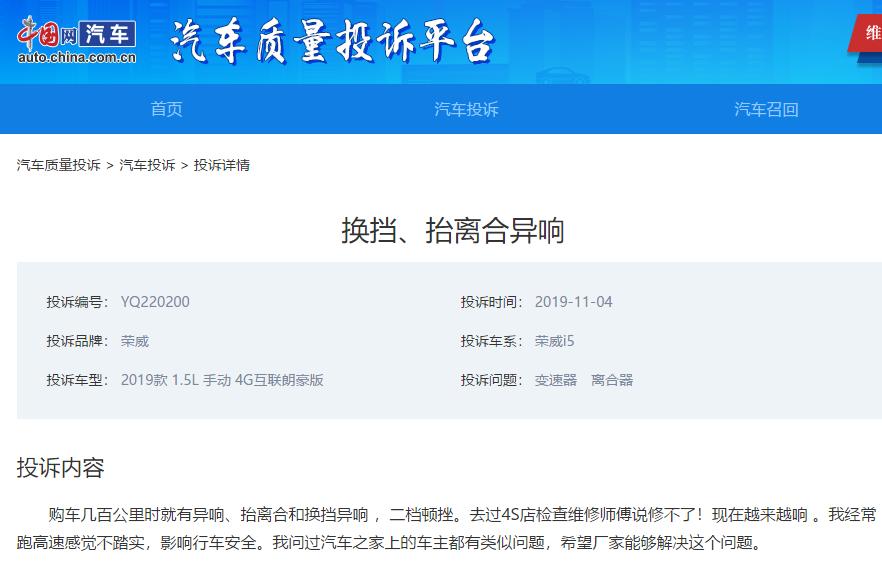Open the 汽车召回 navigation tab
The height and width of the screenshot is (564, 882).
click(x=766, y=109)
